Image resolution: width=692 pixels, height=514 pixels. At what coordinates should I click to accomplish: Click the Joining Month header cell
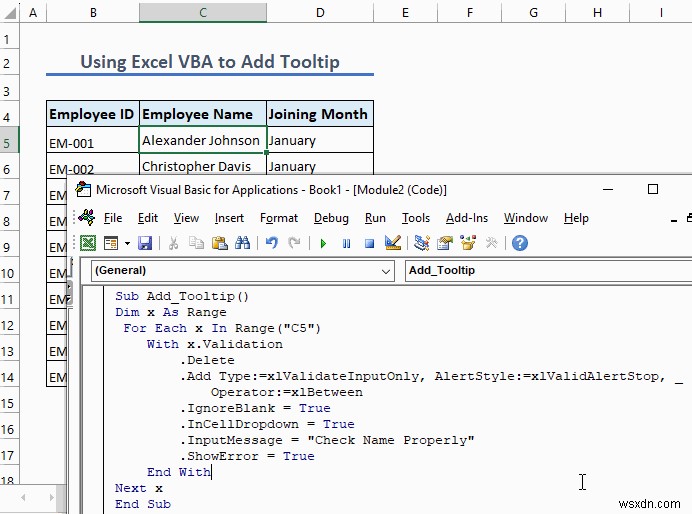[320, 114]
